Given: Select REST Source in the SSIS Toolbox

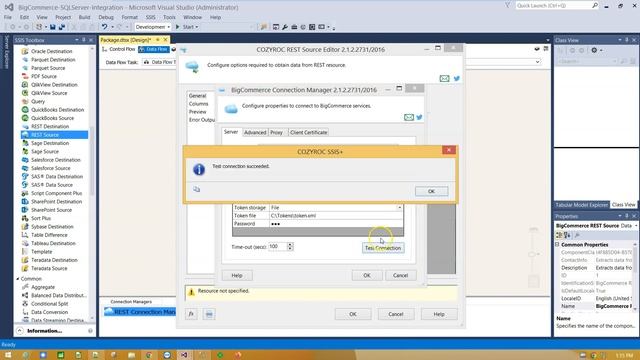Looking at the screenshot, I should coord(54,135).
